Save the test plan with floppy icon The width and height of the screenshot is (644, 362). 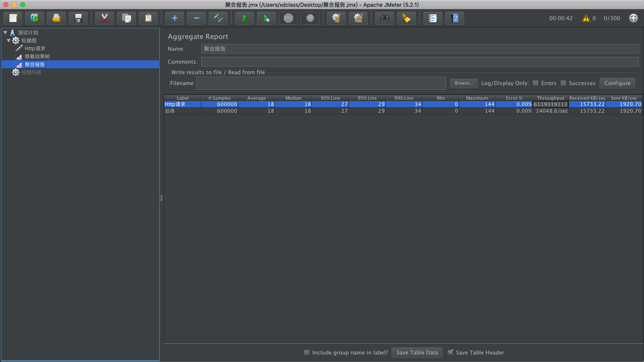point(78,18)
